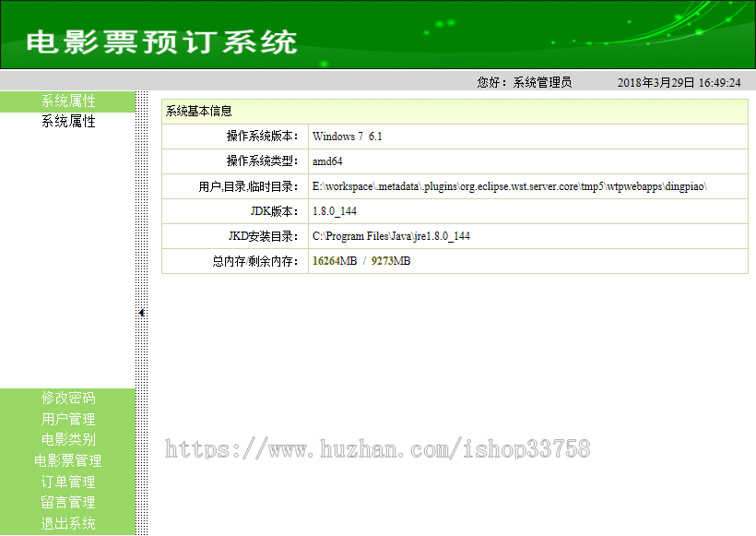
Task: Click the 系统基本信息 table header
Action: click(455, 112)
